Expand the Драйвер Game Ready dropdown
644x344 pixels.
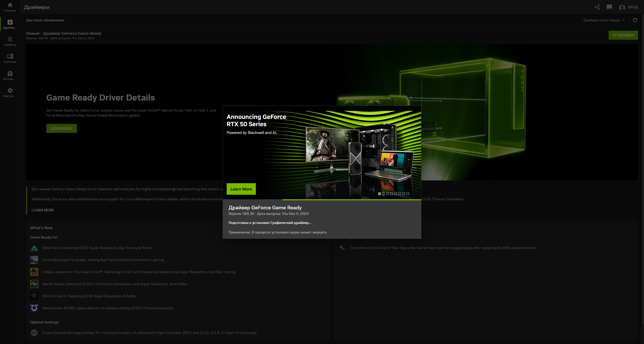[x=604, y=20]
